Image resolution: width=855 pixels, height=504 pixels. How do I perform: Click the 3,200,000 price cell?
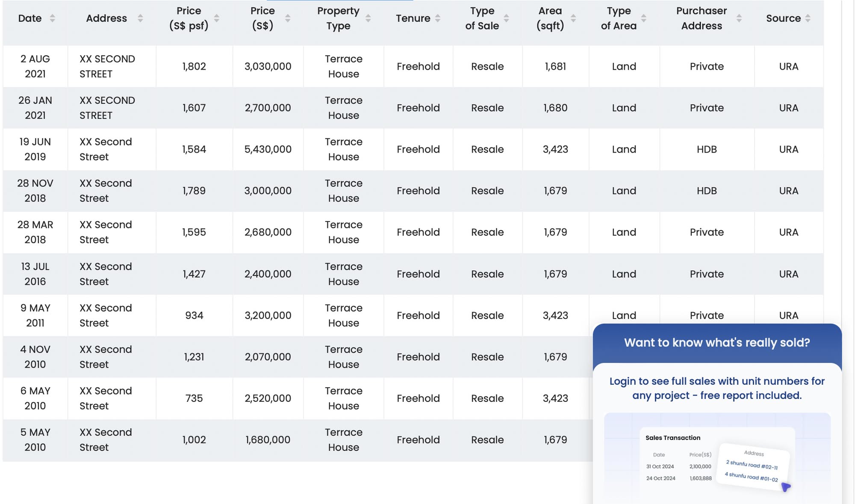pos(268,315)
